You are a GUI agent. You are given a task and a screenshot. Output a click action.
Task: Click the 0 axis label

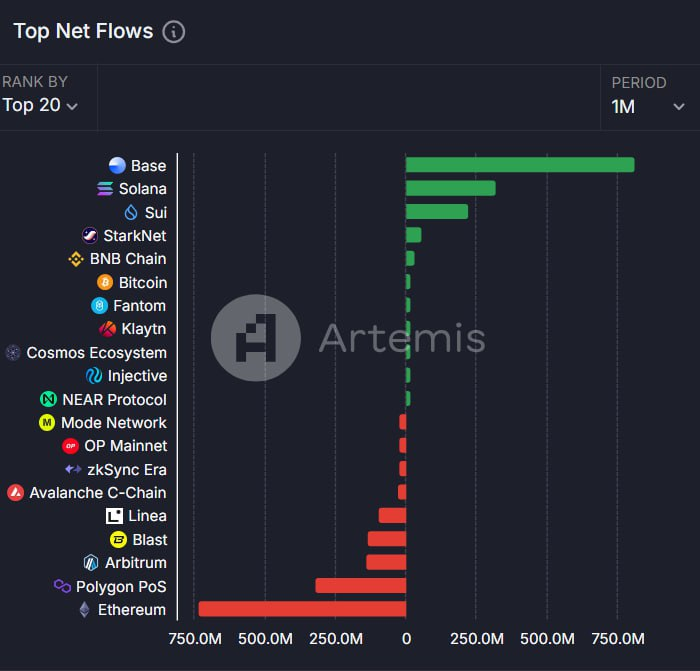406,639
